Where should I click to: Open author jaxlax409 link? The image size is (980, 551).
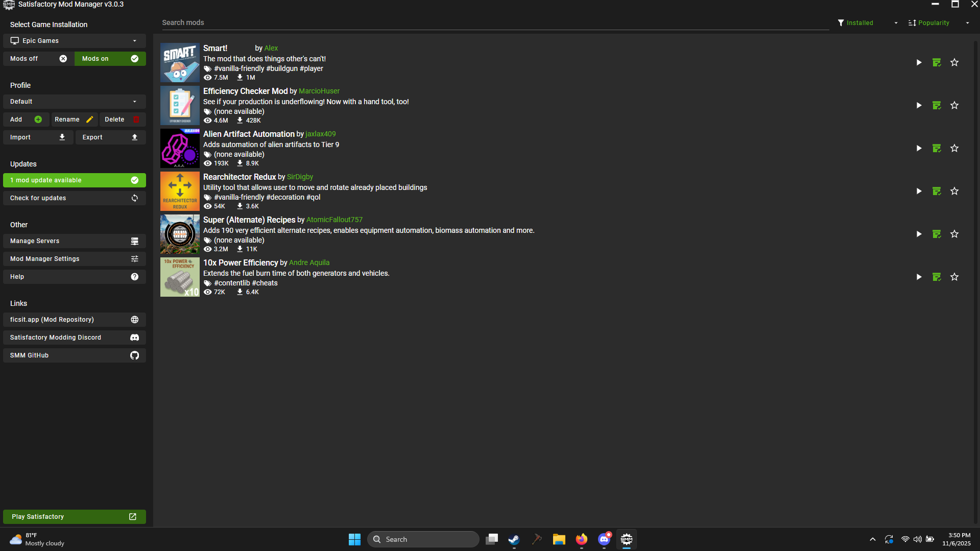point(321,134)
